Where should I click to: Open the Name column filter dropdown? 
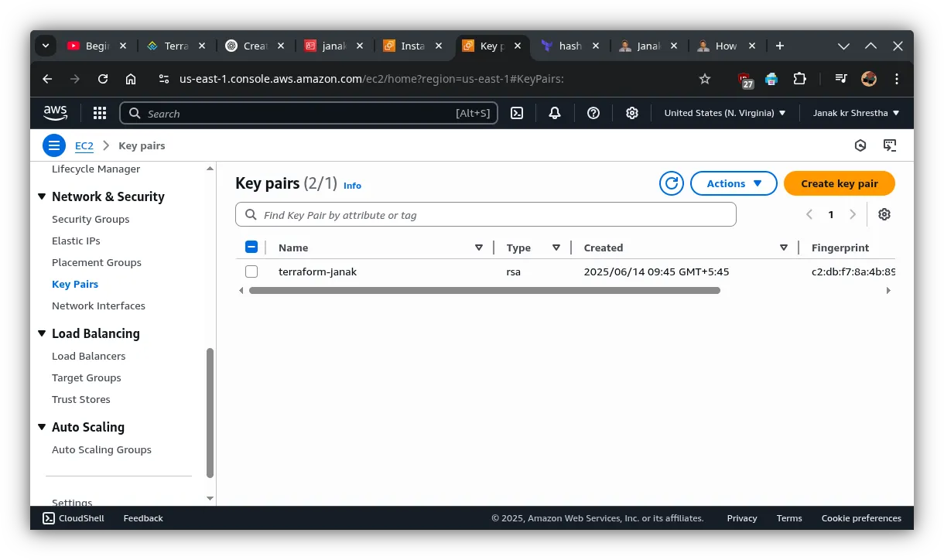coord(479,247)
